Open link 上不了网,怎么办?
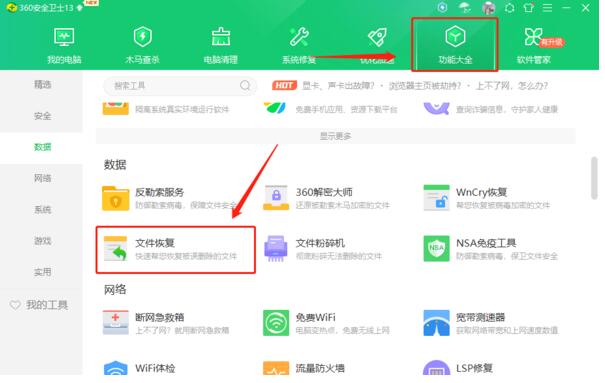The height and width of the screenshot is (383, 605). tap(512, 86)
